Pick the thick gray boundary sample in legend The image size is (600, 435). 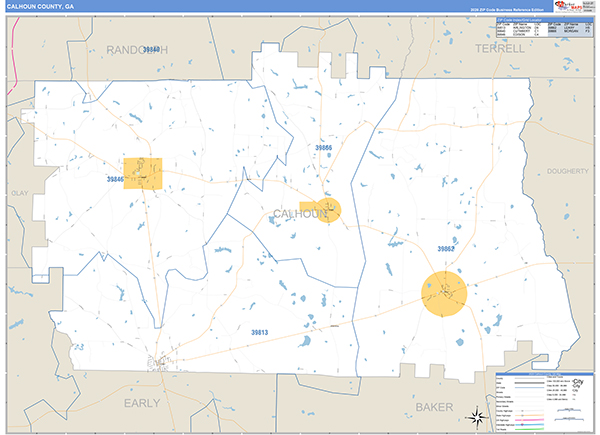[530, 383]
